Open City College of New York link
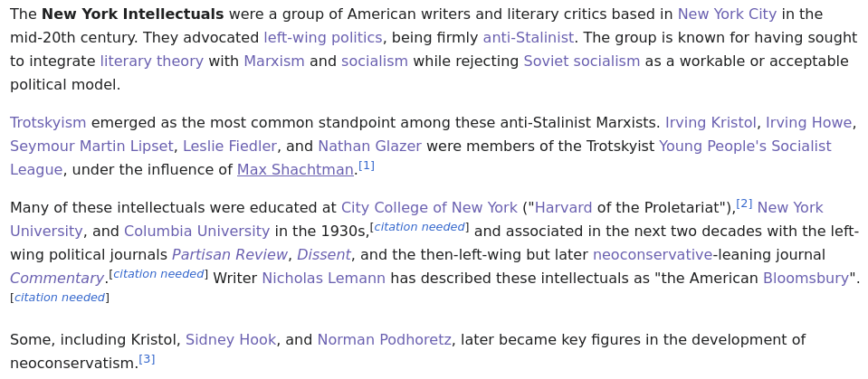Viewport: 868px width, 379px height. pyautogui.click(x=429, y=208)
